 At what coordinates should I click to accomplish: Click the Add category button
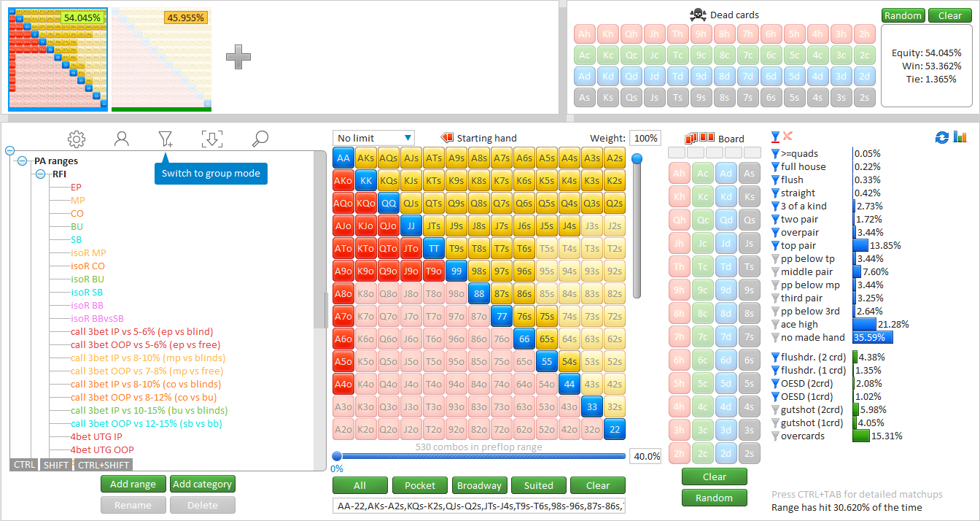click(x=203, y=484)
